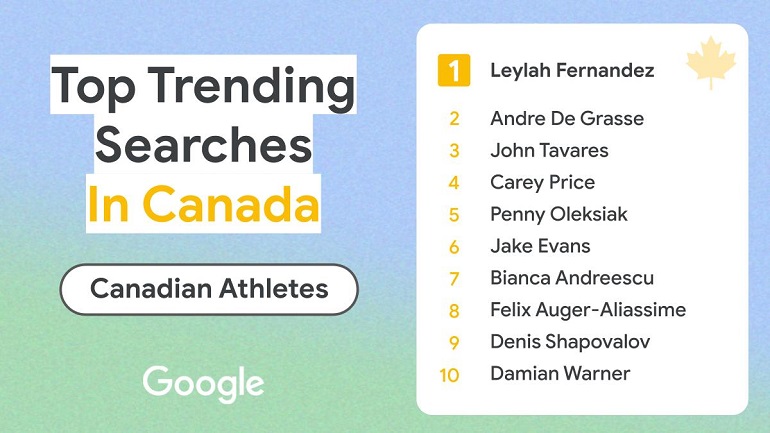Open Damian Warner at rank 10
This screenshot has width=770, height=433.
coord(560,374)
